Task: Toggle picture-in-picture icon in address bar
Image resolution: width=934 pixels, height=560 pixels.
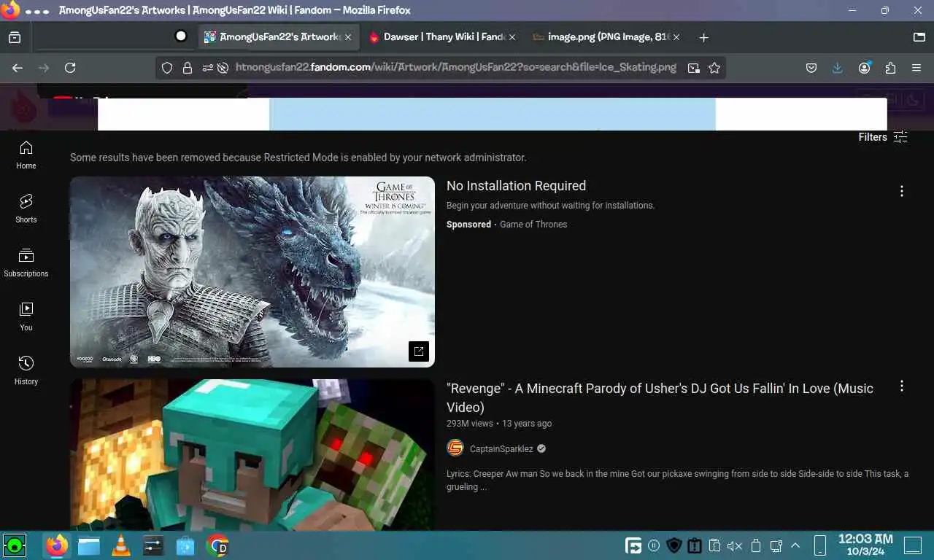Action: [x=694, y=68]
